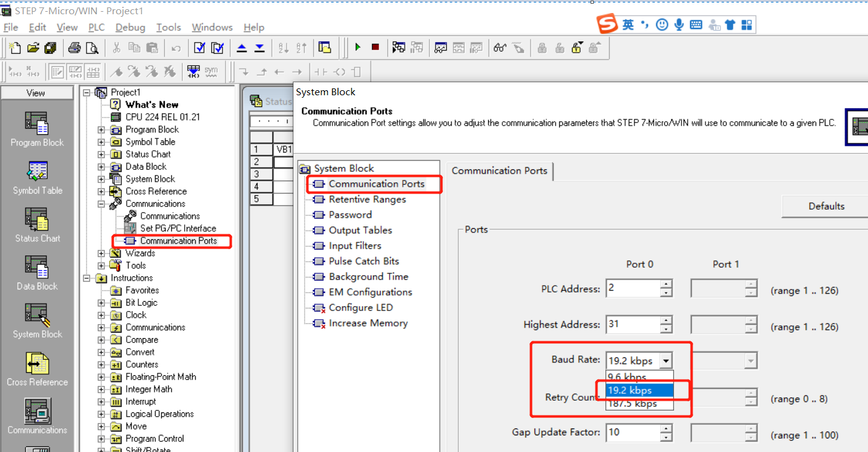Viewport: 868px width, 452px height.
Task: Open the Tools menu
Action: 169,27
